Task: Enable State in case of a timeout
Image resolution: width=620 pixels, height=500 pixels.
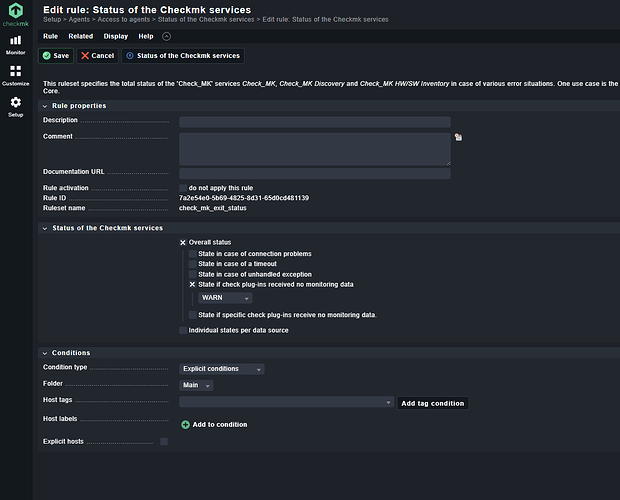Action: pos(193,264)
